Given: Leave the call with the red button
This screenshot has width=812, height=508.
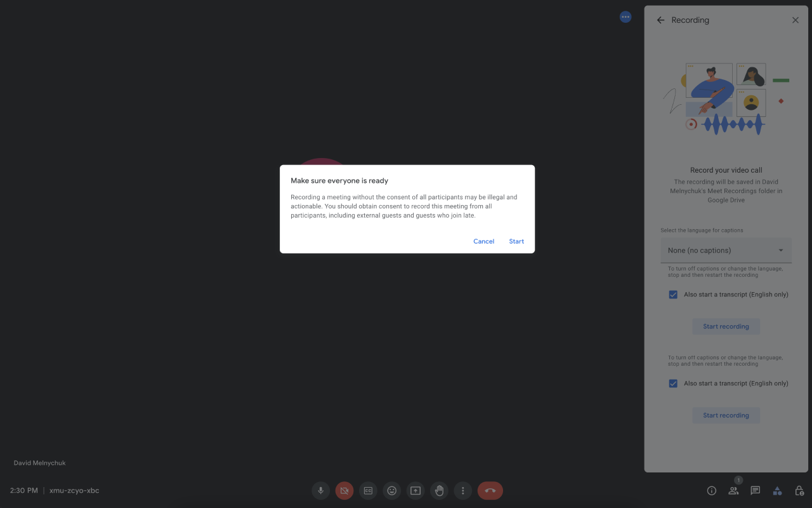Looking at the screenshot, I should point(490,490).
